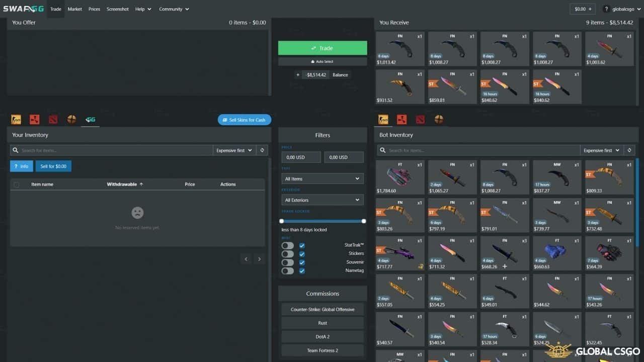Select Team Fortress 2 icon in Your Inventory
Screen dimensions: 644x362
tap(72, 119)
